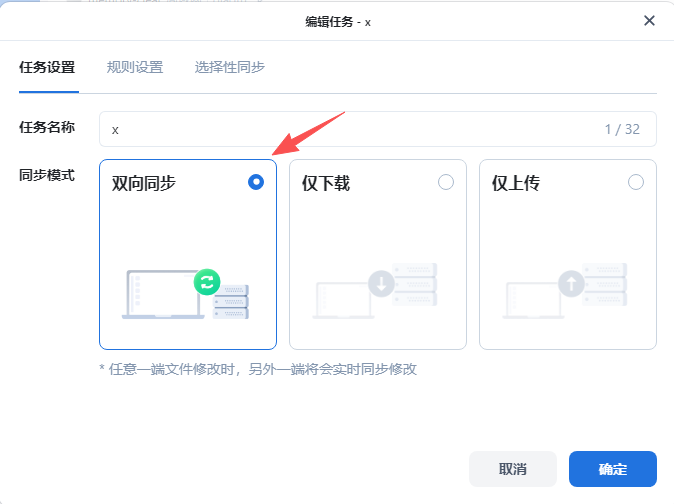674x504 pixels.
Task: Click the server illustration in 仅下载 card
Action: click(x=415, y=284)
